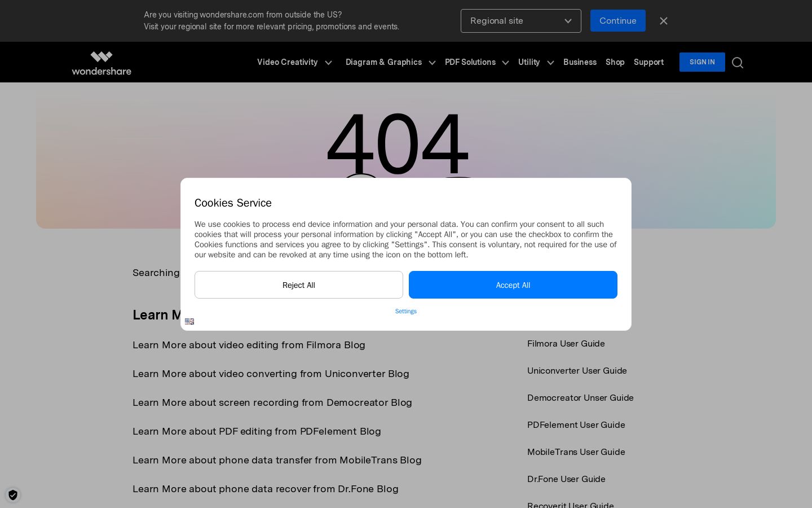Open the Filmora Blog video editing link
This screenshot has width=812, height=508.
pos(249,345)
